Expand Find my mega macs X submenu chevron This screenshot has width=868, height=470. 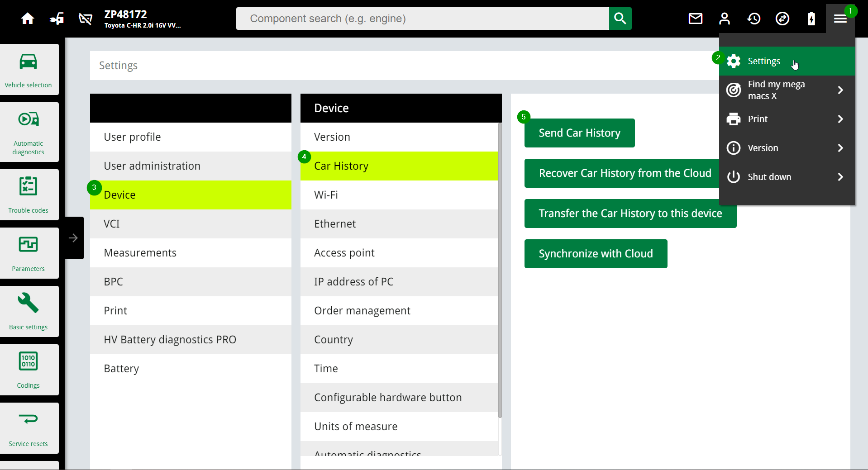click(x=840, y=90)
